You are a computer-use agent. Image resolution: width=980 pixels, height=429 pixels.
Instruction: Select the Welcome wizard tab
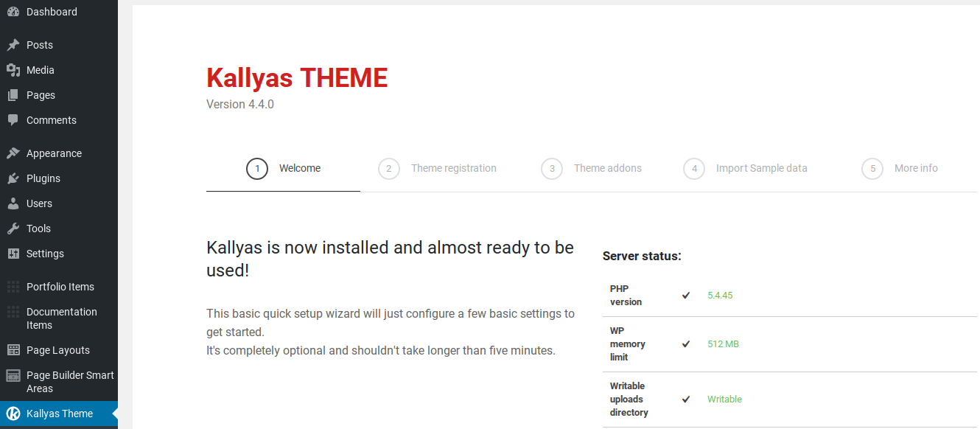point(283,169)
